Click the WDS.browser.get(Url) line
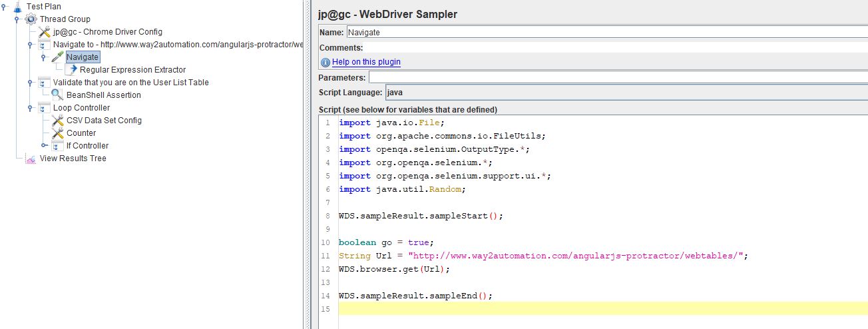The image size is (868, 329). (x=394, y=269)
